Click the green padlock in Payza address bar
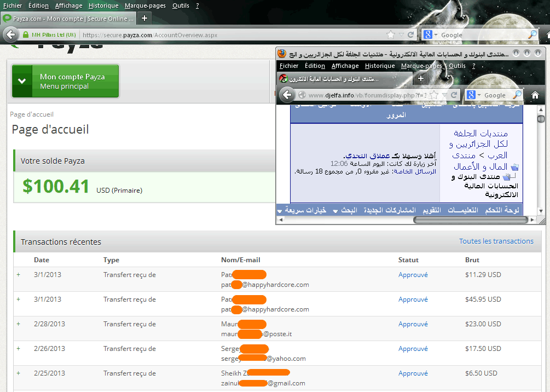The height and width of the screenshot is (392, 550). 26,34
